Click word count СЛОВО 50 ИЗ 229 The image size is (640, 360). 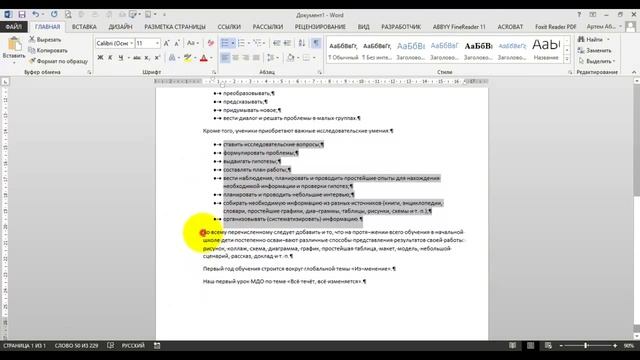click(76, 345)
